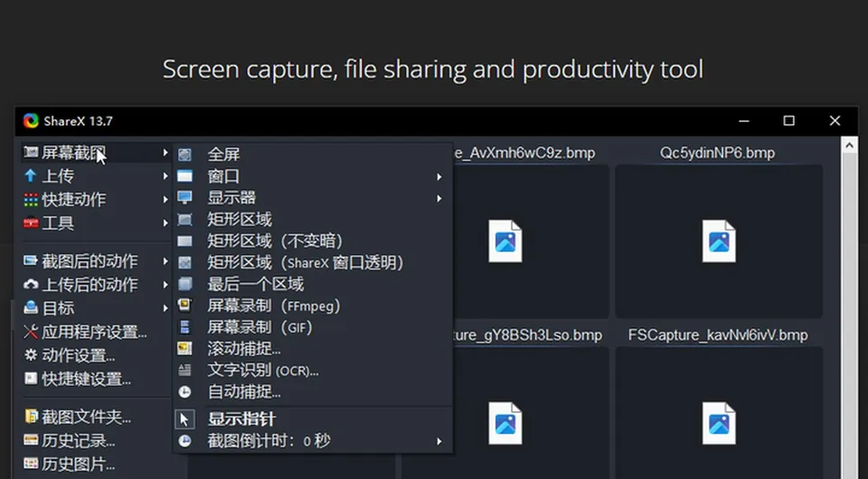
Task: Click the 文字识别 OCR icon
Action: (x=184, y=370)
